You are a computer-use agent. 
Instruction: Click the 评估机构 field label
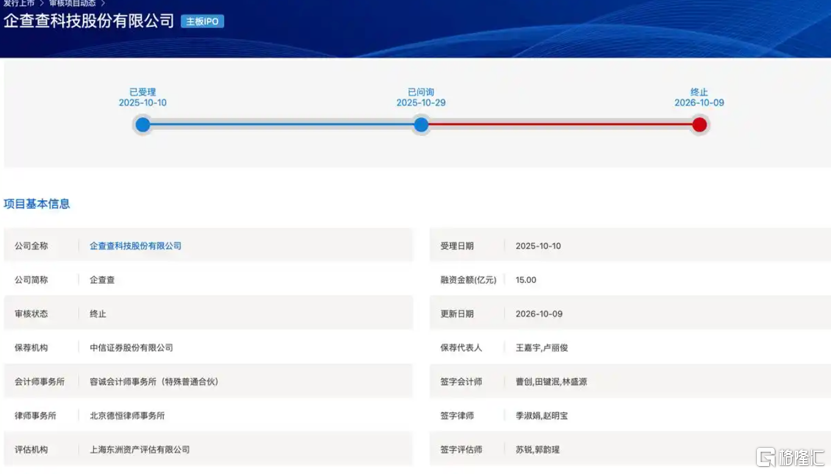[31, 450]
